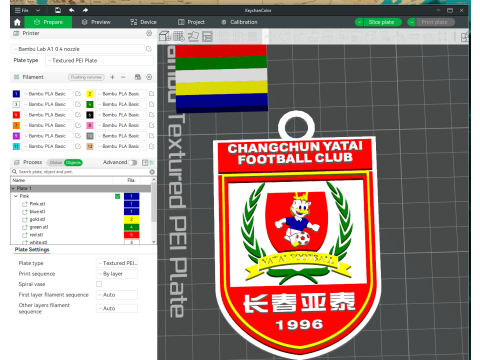Edit filament 11 preset icon

click(78, 146)
